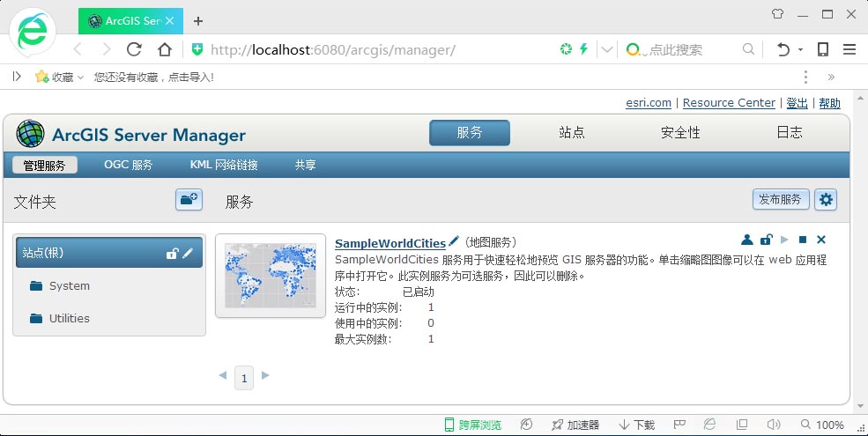Click the 帮助 help link

830,103
